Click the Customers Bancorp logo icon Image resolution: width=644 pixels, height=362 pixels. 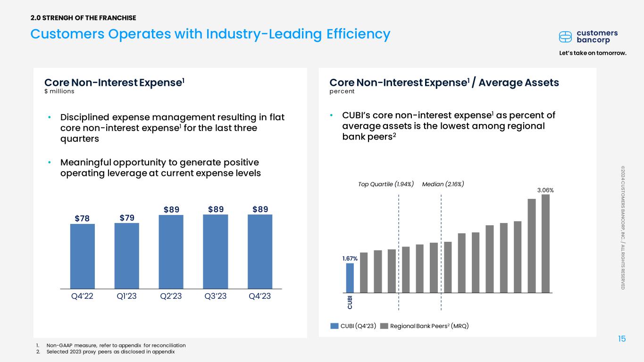566,37
